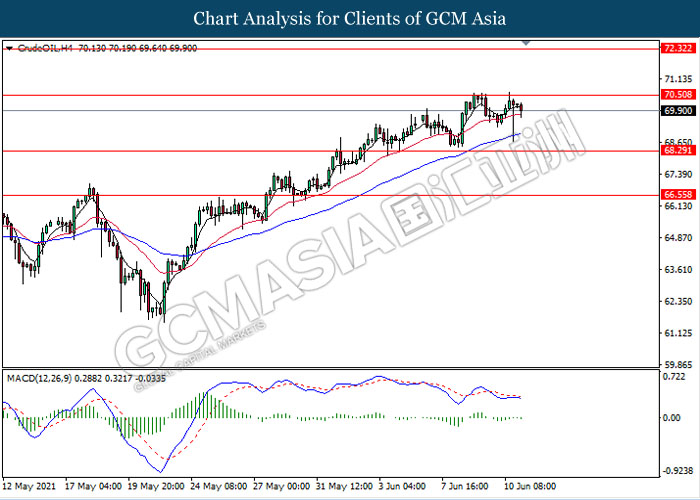
Task: Click the CrudeOIL,H4 symbol label
Action: click(47, 48)
